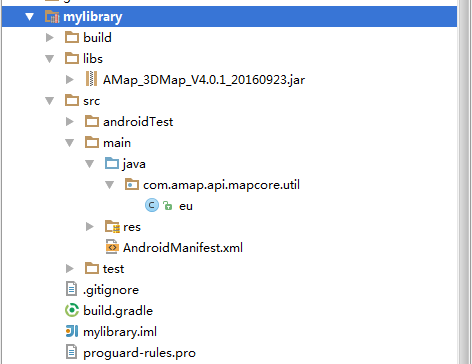Click the mylibrary.iml file icon

pos(72,331)
